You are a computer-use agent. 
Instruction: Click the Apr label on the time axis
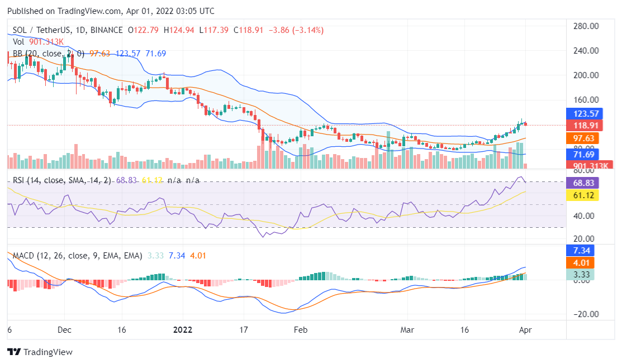click(525, 330)
